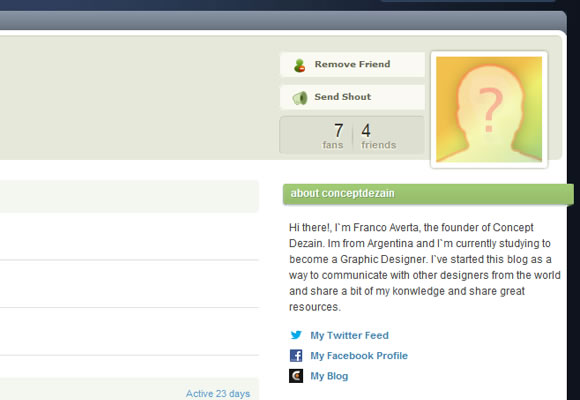The width and height of the screenshot is (580, 400).
Task: Open the My Facebook Profile link
Action: coord(359,356)
